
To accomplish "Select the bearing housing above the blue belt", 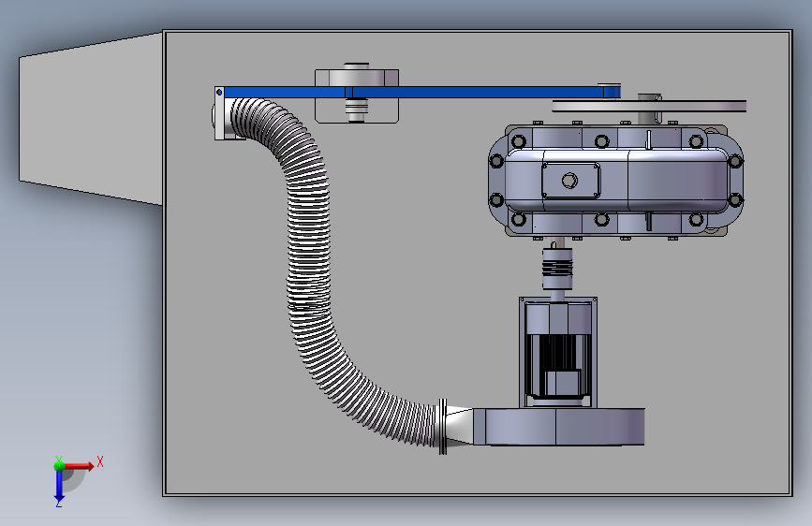I will click(x=357, y=77).
